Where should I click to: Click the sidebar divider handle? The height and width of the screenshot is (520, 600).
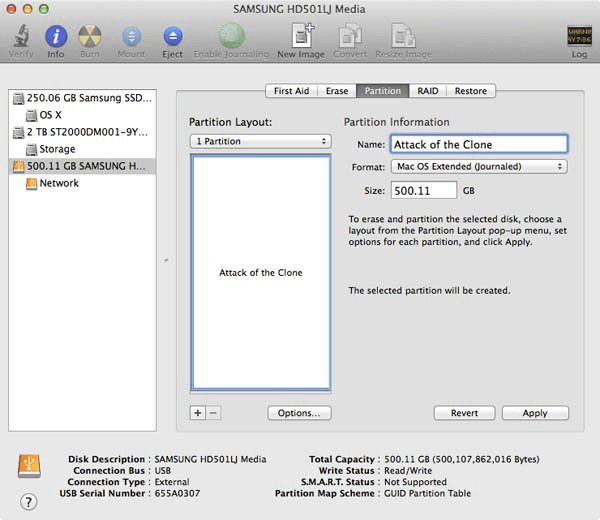166,260
